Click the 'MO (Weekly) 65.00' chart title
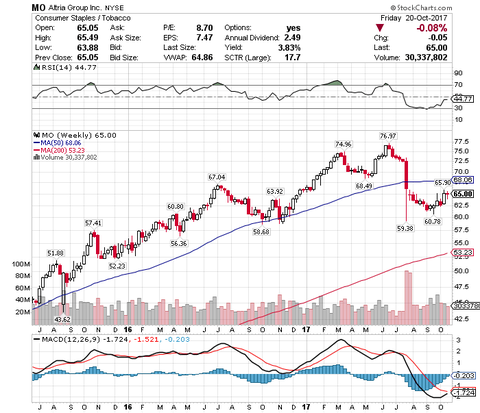This screenshot has height=413, width=480. tap(79, 135)
